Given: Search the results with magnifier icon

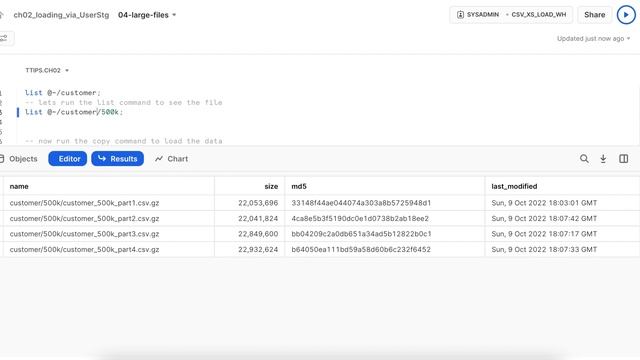Looking at the screenshot, I should tap(584, 159).
